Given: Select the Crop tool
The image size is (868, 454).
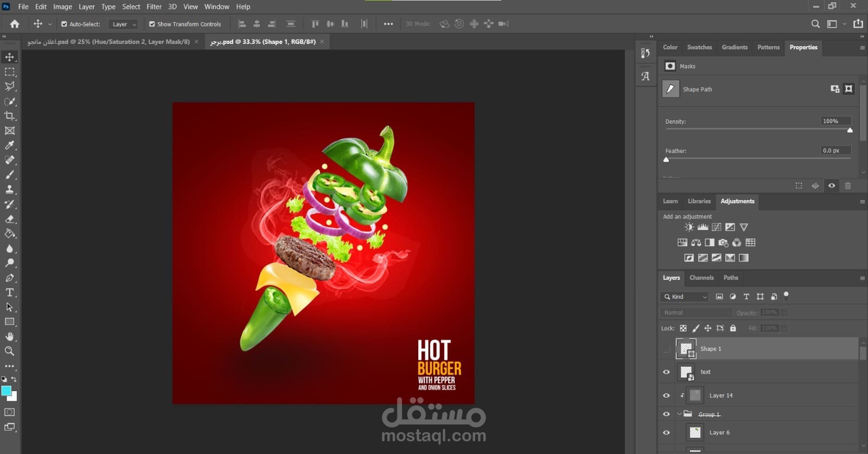Looking at the screenshot, I should coord(10,116).
